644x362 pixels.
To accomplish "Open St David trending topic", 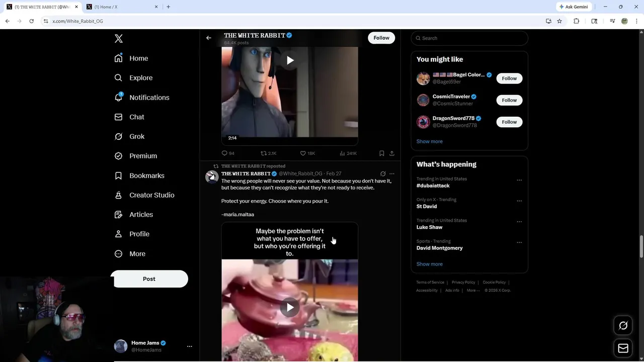I will pyautogui.click(x=427, y=207).
